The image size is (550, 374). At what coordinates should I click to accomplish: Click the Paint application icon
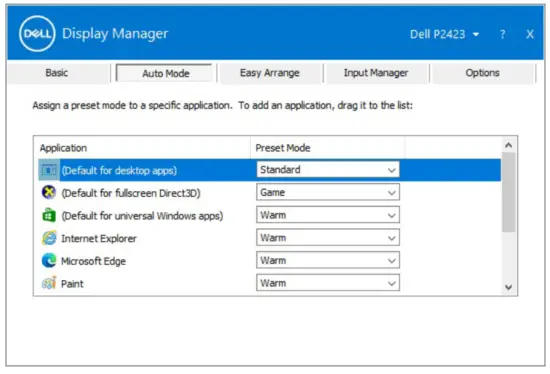coord(49,283)
